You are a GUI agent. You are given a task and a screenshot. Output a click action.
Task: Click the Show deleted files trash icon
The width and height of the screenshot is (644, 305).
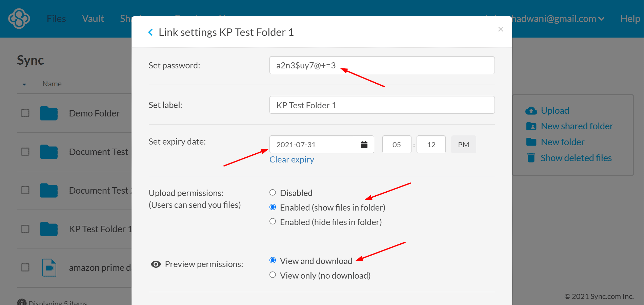click(531, 158)
